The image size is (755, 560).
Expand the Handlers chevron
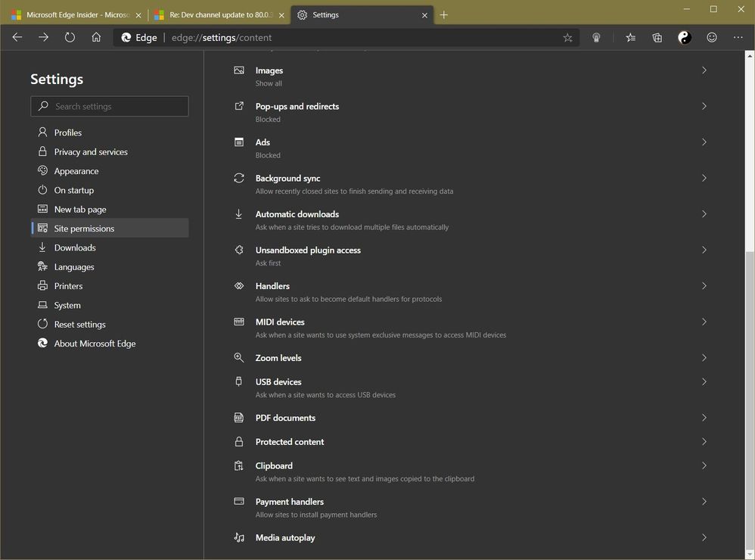tap(704, 285)
